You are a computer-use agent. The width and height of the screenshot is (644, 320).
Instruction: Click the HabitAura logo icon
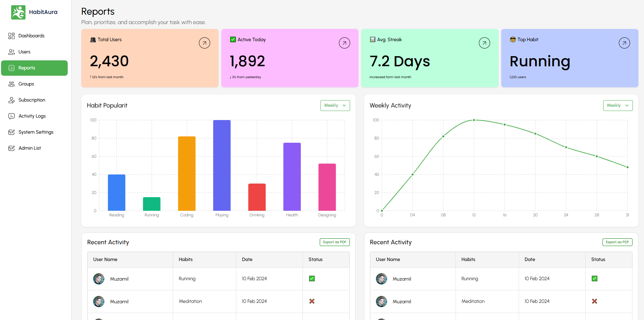(x=18, y=12)
